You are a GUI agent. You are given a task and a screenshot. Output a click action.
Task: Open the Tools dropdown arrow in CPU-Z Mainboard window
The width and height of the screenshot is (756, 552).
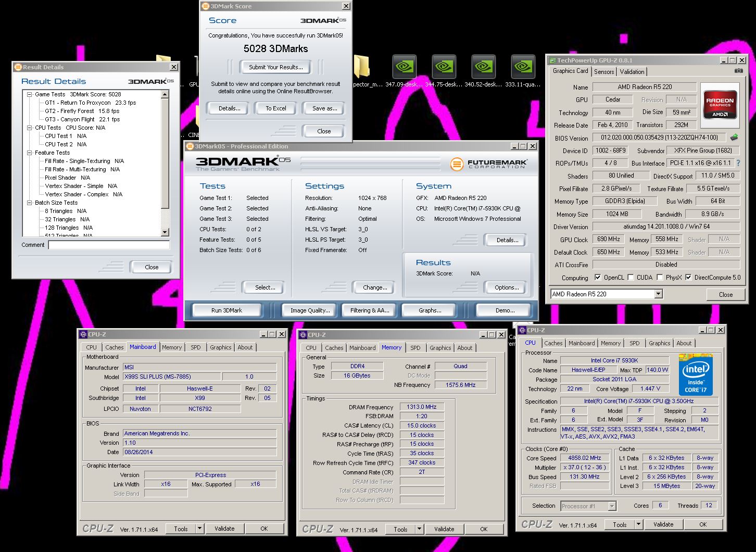click(x=199, y=529)
